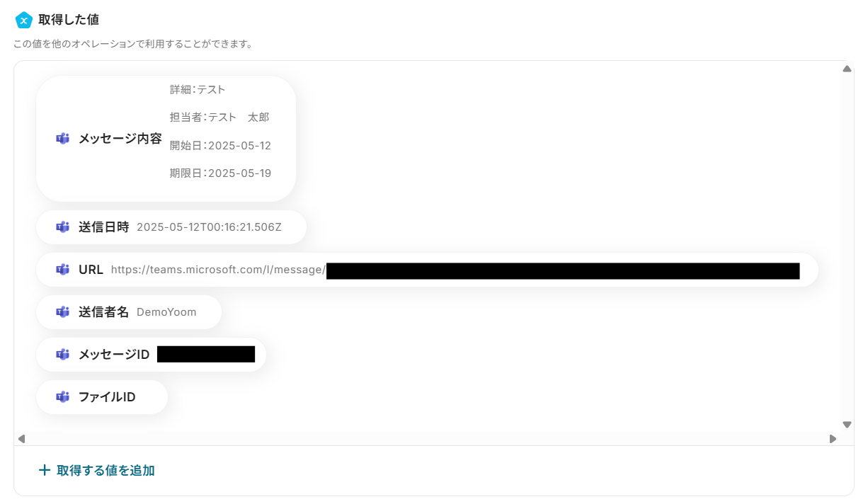This screenshot has height=504, width=868.
Task: Click Teams icon in URL chip
Action: [63, 270]
